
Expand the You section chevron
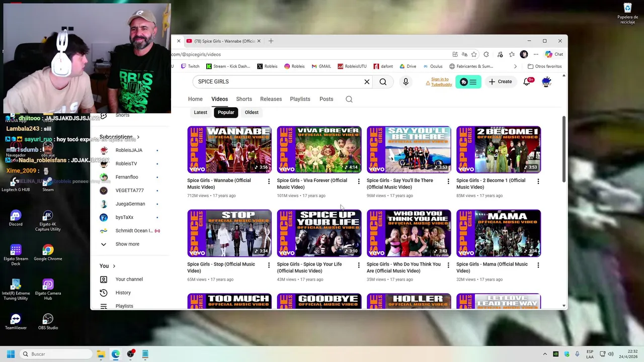[114, 266]
